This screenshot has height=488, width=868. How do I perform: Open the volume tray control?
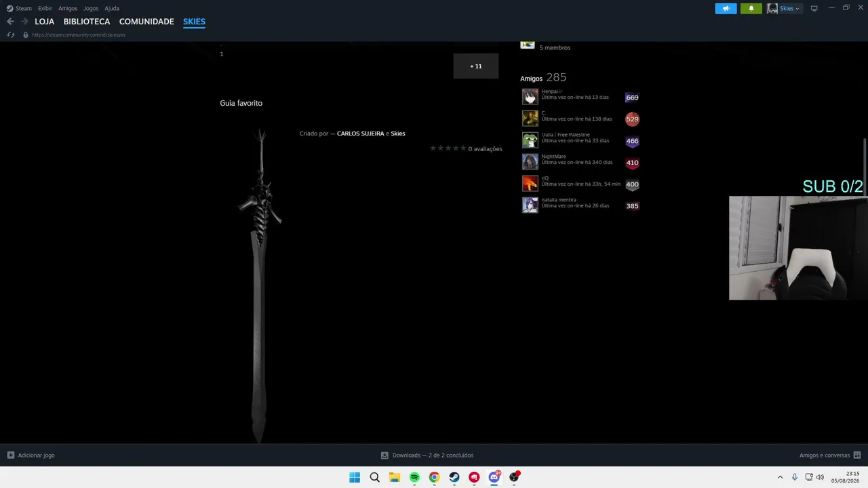pos(820,477)
